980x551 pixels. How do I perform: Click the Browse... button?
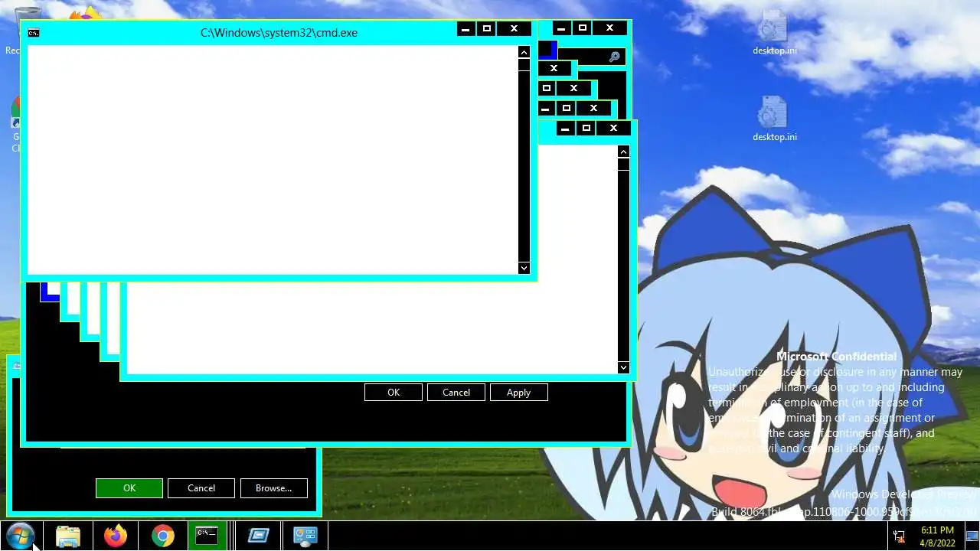coord(274,488)
